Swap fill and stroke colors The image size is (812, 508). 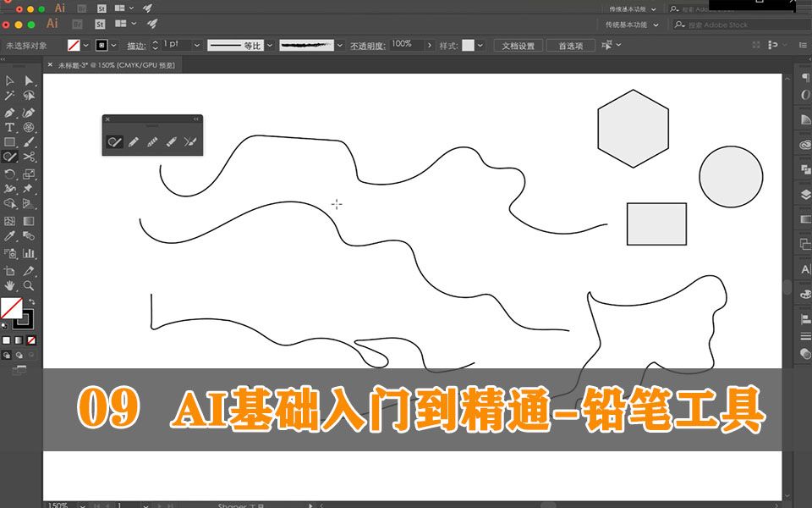(x=32, y=301)
